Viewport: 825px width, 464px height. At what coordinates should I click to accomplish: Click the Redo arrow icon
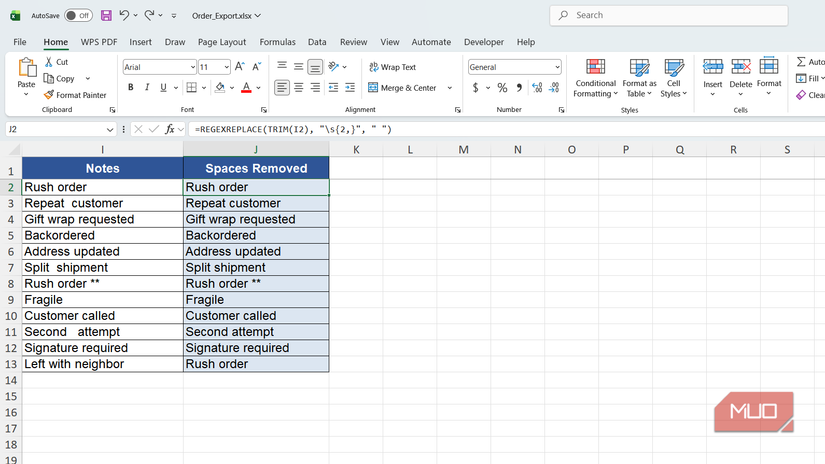(149, 15)
